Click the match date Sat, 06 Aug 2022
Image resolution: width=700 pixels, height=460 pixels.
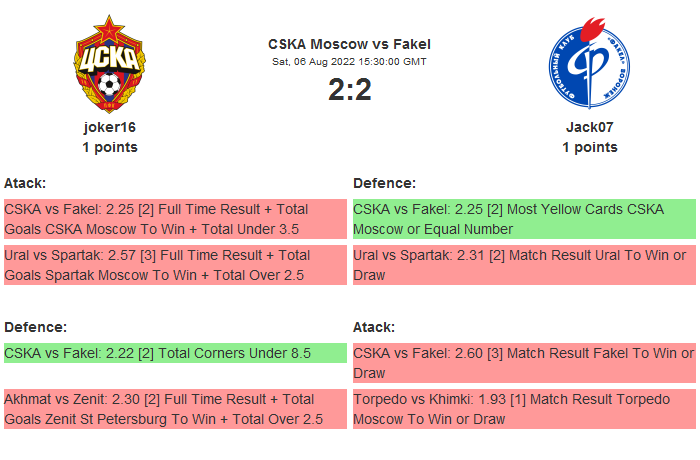point(349,62)
